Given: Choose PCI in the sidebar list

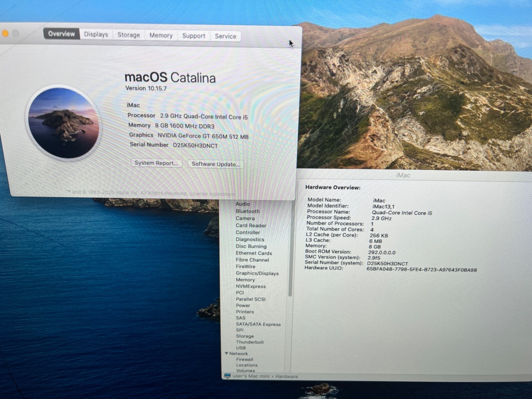Looking at the screenshot, I should (x=240, y=293).
